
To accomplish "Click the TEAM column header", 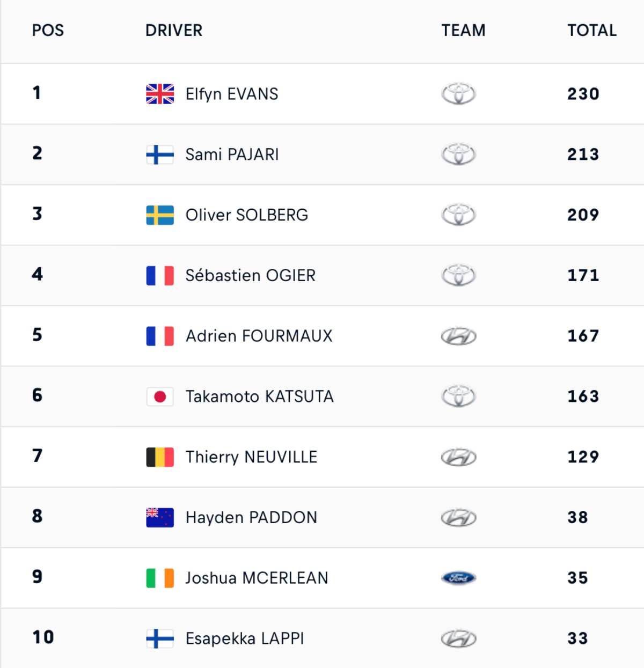I will click(x=463, y=30).
